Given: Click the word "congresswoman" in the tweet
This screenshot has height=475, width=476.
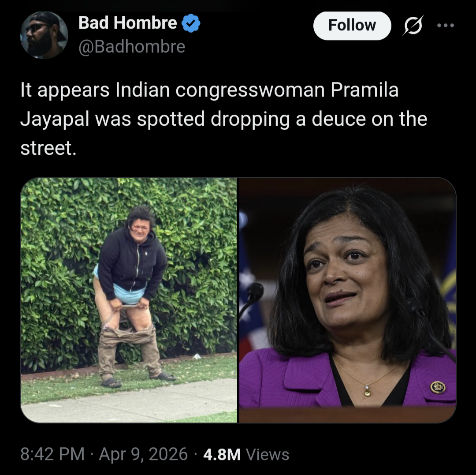Looking at the screenshot, I should tap(250, 90).
